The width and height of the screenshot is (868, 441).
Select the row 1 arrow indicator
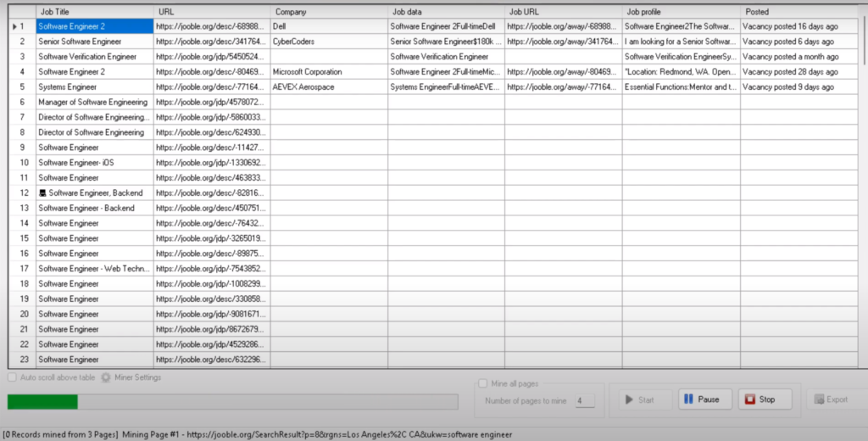14,26
